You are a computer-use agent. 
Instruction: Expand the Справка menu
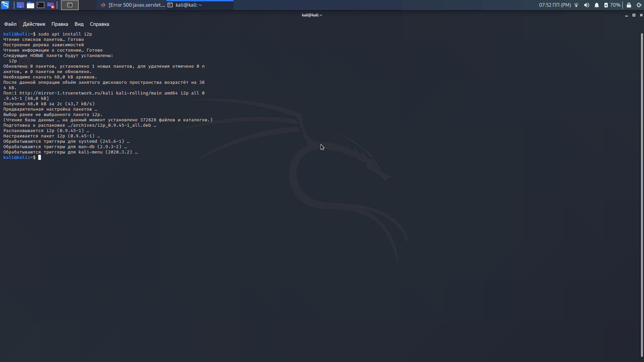[x=99, y=24]
